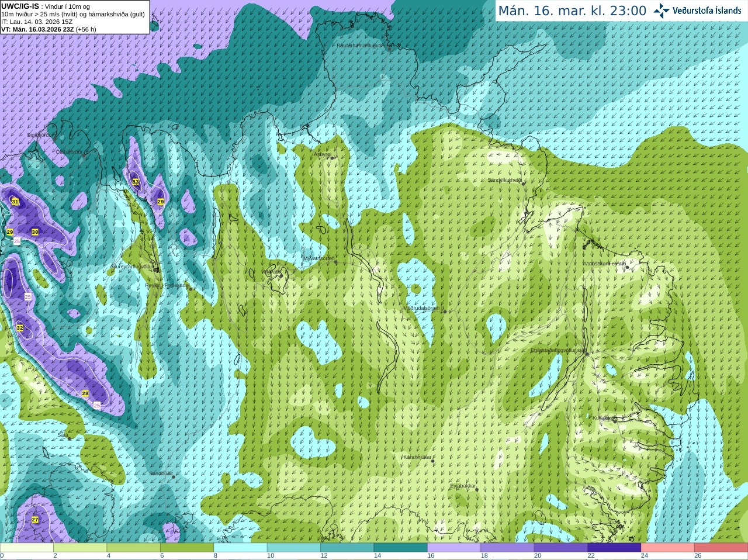Select the yellow 32 gust marker
Screen dimensions: 748x560
(20, 328)
